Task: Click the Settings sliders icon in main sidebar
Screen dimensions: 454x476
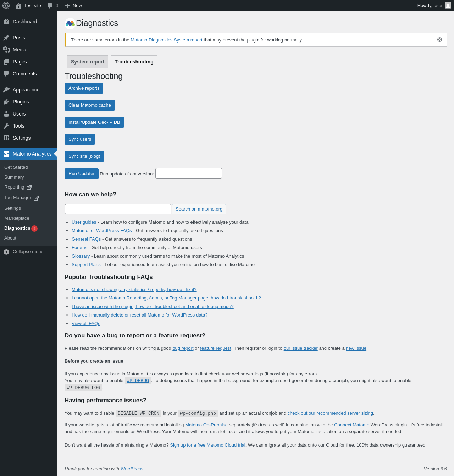Action: (x=6, y=138)
